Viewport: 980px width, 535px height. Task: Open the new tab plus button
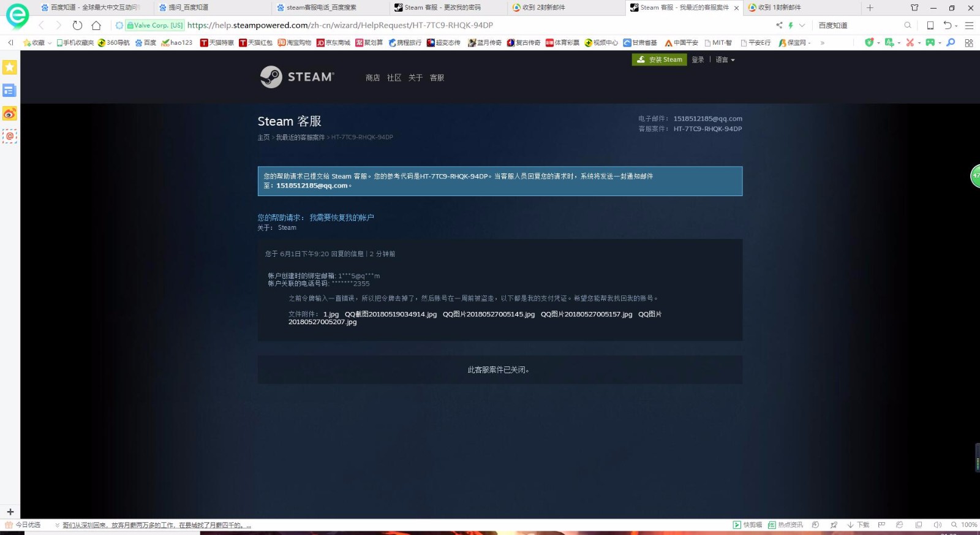[x=870, y=8]
